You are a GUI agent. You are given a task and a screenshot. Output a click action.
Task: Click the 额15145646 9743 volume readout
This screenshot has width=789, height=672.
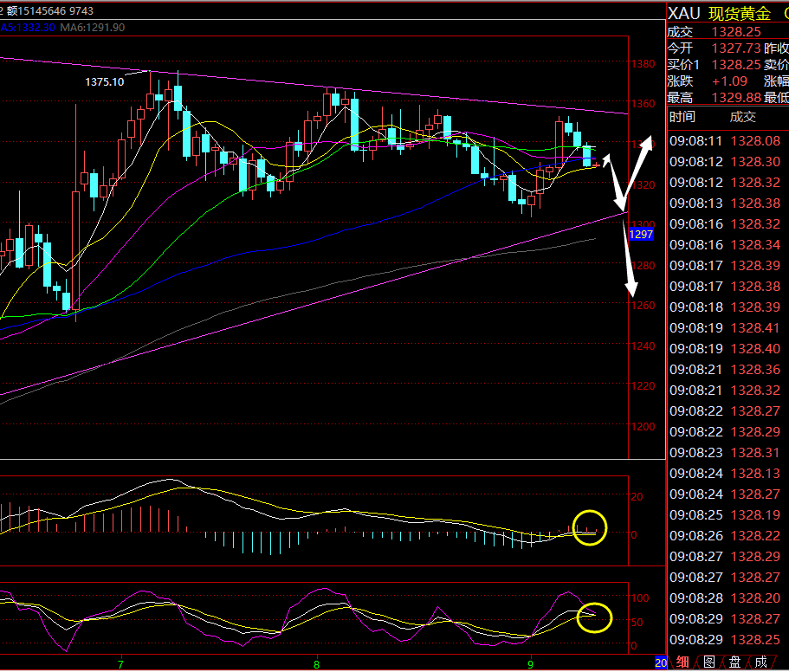tap(50, 11)
